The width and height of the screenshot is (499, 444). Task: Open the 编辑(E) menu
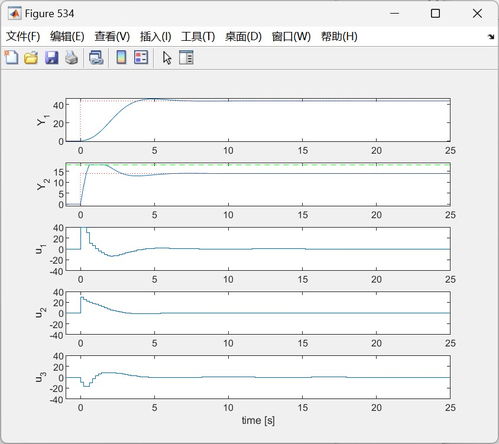(x=67, y=36)
